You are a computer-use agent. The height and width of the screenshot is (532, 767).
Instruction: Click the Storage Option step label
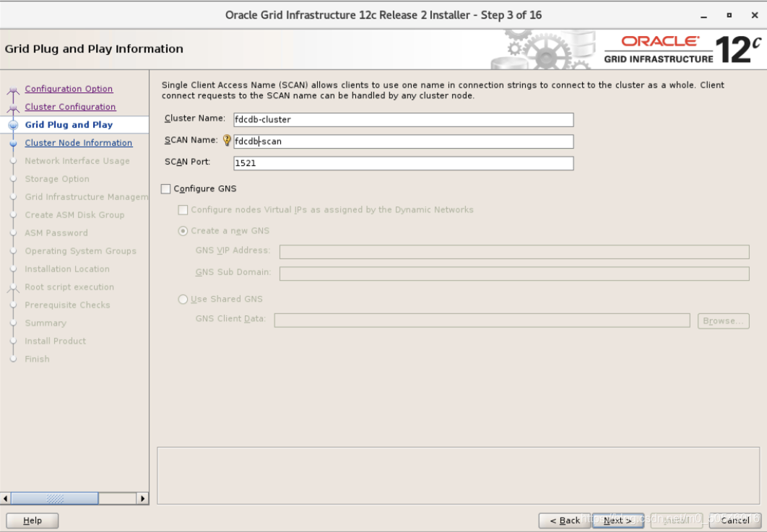pos(57,179)
